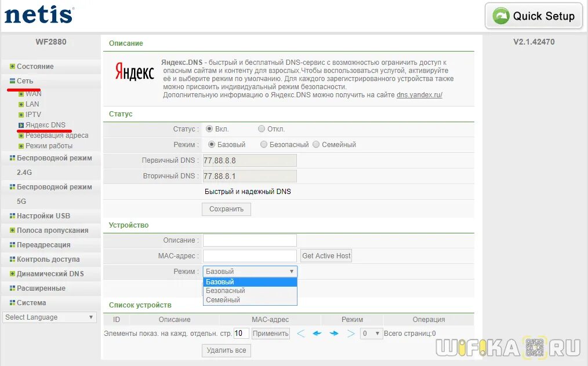Click the Применить button
This screenshot has width=588, height=366.
tap(270, 334)
